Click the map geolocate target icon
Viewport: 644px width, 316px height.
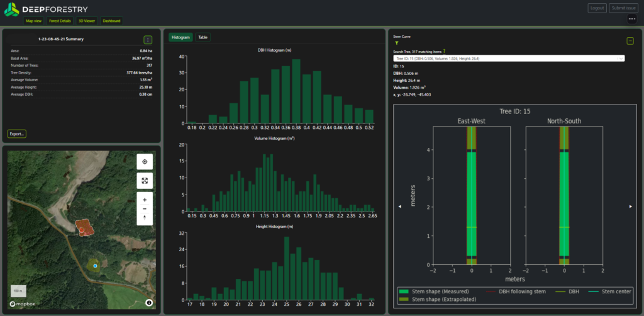coord(145,162)
